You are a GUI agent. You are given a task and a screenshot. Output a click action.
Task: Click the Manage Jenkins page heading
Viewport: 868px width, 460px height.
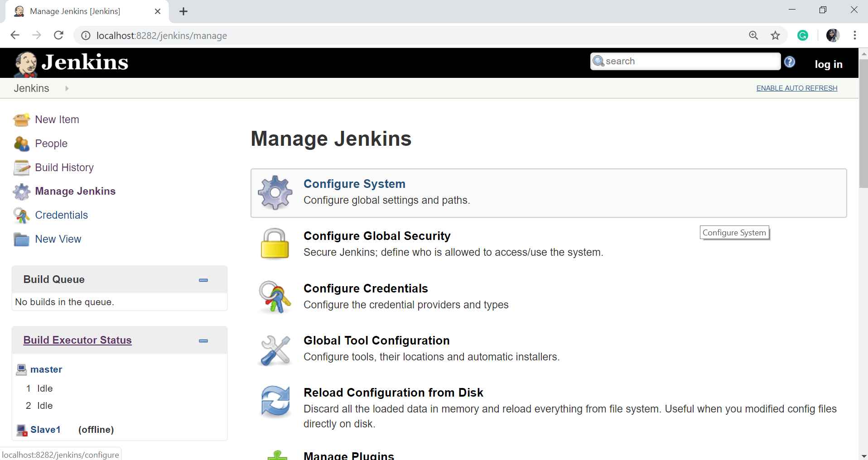[x=331, y=139]
